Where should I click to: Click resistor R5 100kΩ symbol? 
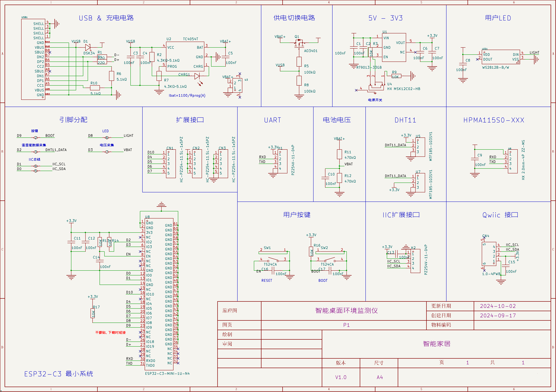pos(299,62)
